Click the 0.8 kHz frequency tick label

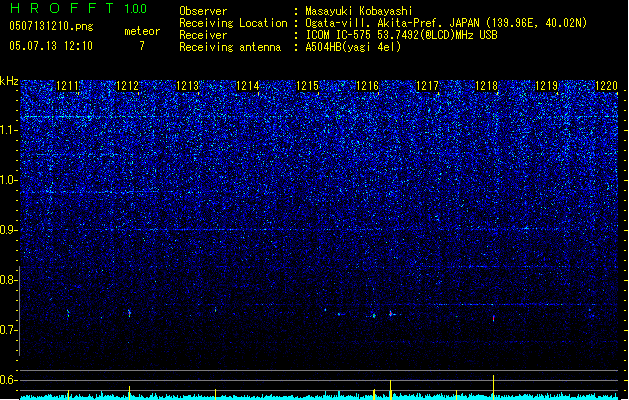point(9,280)
